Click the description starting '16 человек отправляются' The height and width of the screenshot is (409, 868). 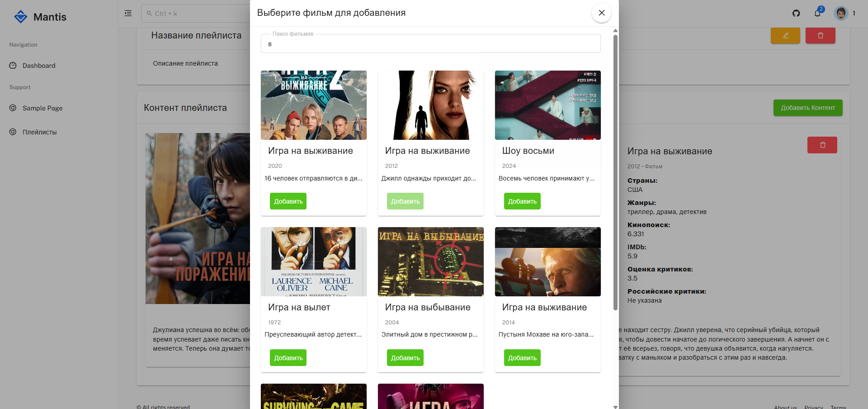[313, 178]
